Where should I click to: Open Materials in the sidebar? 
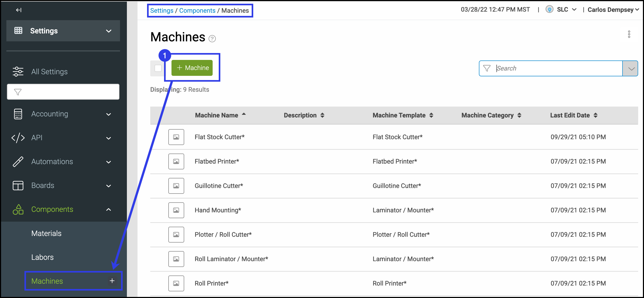click(x=46, y=233)
